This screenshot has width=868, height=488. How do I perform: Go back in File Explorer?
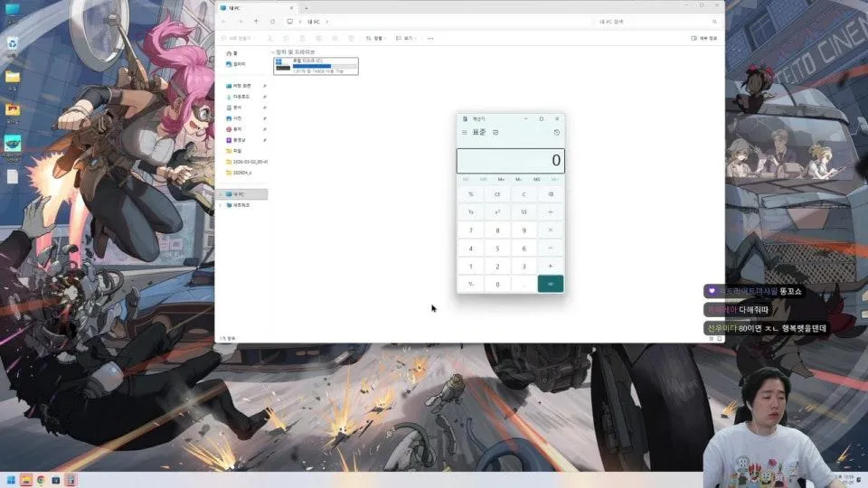pos(223,22)
